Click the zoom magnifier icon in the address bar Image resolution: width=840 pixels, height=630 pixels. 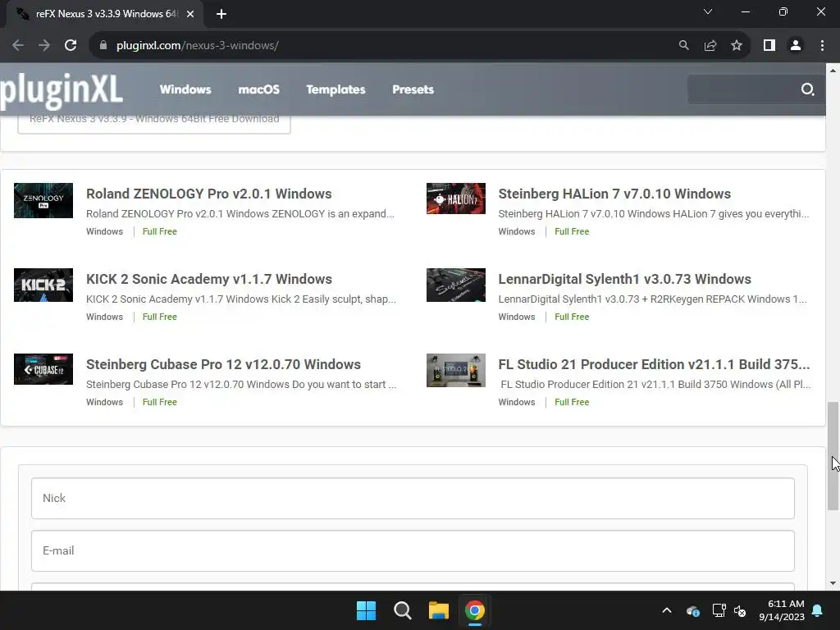683,46
